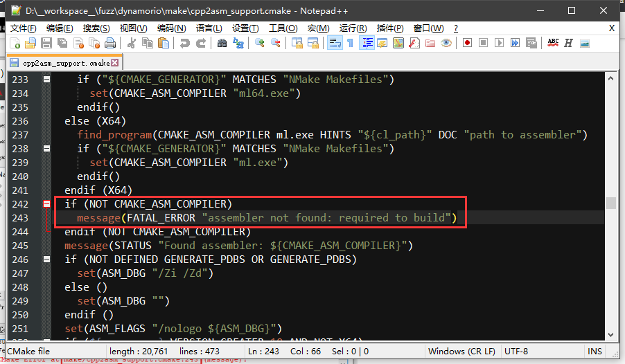Toggle synchronized horizontal scrolling icon

(313, 43)
